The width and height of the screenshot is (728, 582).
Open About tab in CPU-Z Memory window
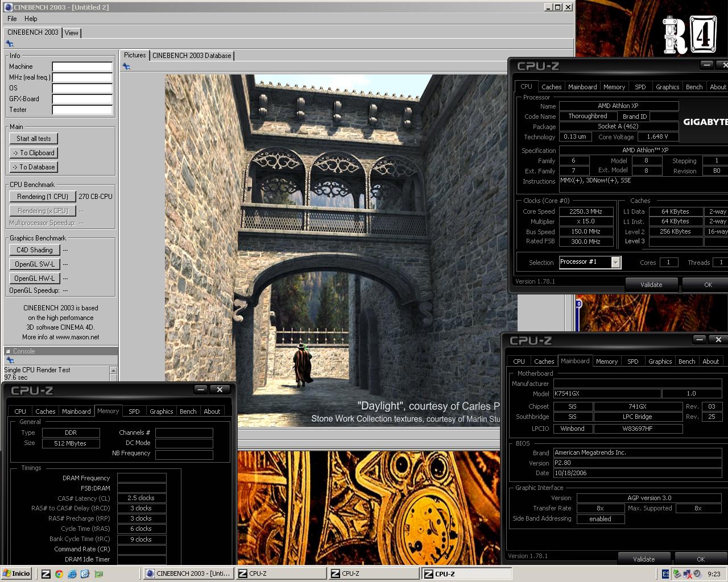pos(212,411)
